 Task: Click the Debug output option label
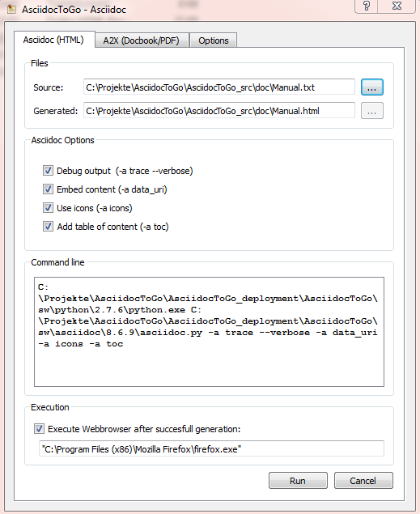point(125,171)
